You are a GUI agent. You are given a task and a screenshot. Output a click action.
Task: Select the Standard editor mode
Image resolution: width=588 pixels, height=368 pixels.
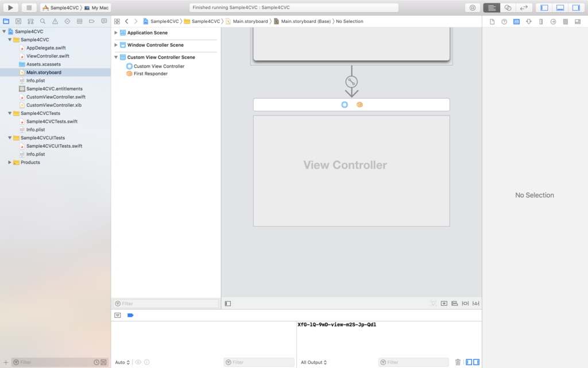coord(492,7)
